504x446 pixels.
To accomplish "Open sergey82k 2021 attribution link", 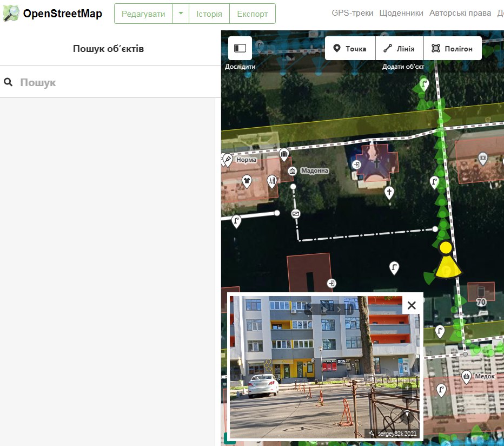I will pyautogui.click(x=397, y=434).
